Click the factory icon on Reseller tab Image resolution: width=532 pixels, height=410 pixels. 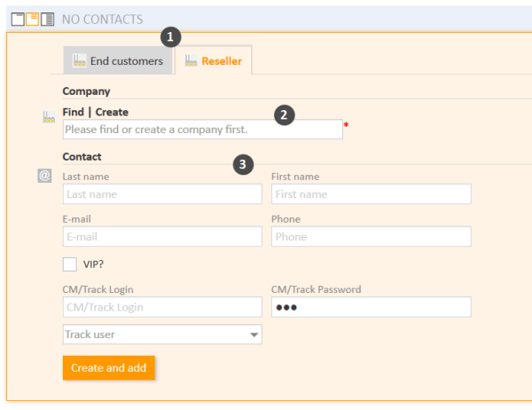click(x=191, y=60)
